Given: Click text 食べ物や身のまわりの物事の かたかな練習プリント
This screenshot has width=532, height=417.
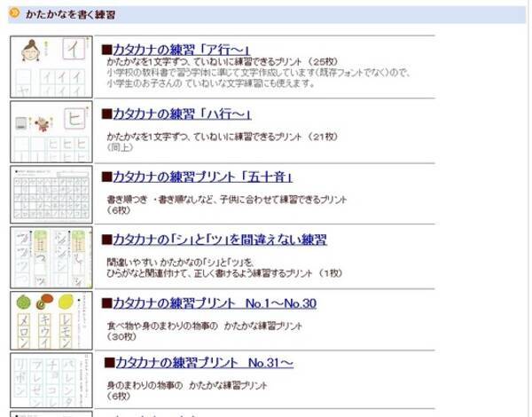Looking at the screenshot, I should click(x=204, y=326).
